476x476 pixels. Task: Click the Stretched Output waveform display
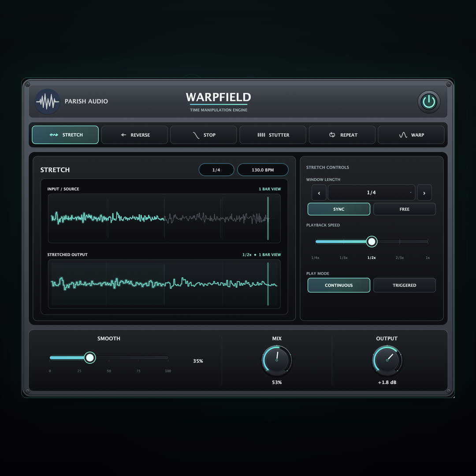pos(164,284)
